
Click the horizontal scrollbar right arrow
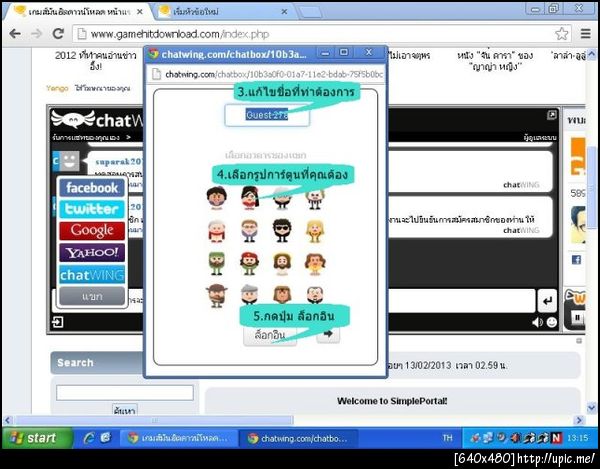coord(579,420)
